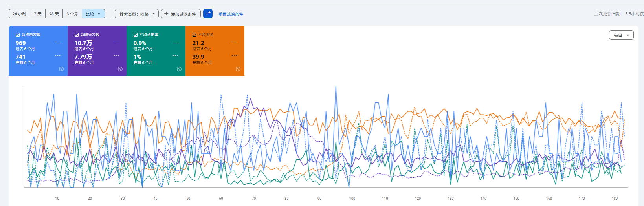Image resolution: width=644 pixels, height=206 pixels.
Task: Select the 24 小时 date range
Action: point(19,14)
